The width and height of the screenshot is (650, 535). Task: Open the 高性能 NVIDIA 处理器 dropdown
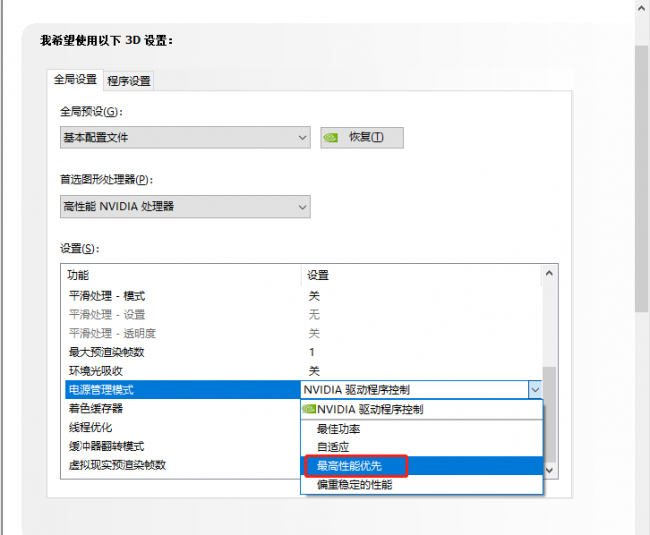tap(185, 206)
